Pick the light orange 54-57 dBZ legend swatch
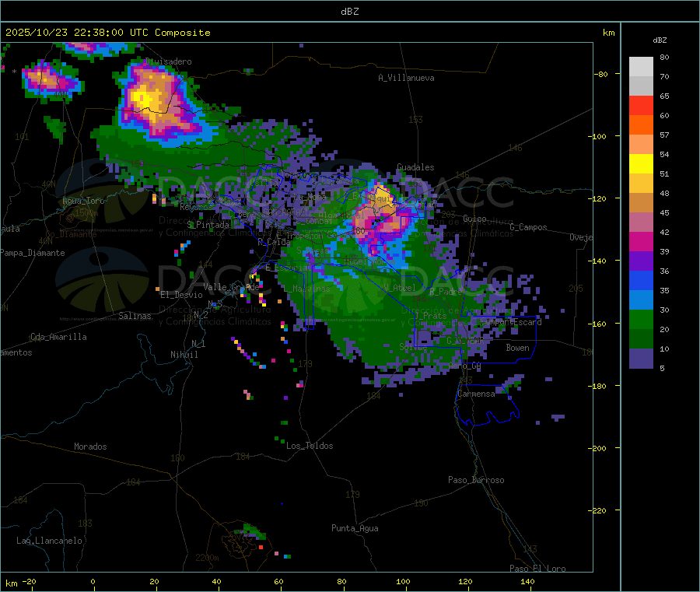The width and height of the screenshot is (700, 592). pyautogui.click(x=641, y=144)
